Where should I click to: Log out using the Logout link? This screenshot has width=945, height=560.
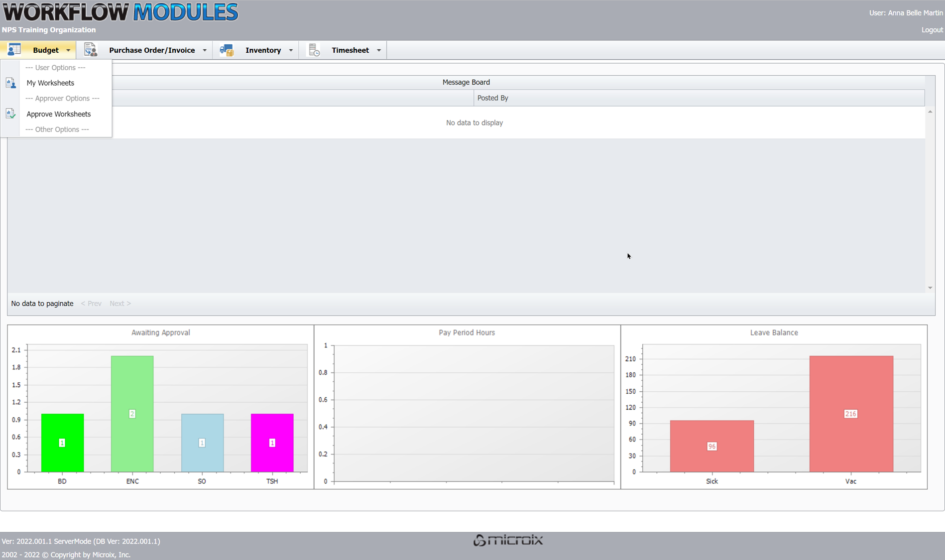click(x=932, y=30)
